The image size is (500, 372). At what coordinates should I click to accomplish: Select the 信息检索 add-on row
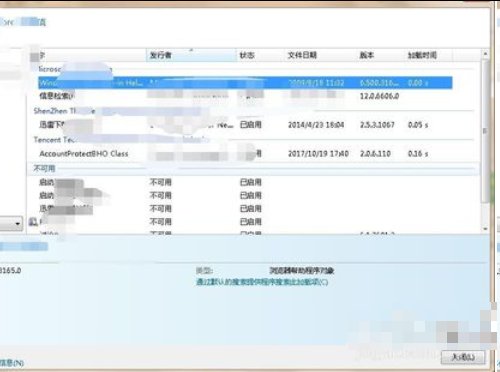tap(245, 96)
